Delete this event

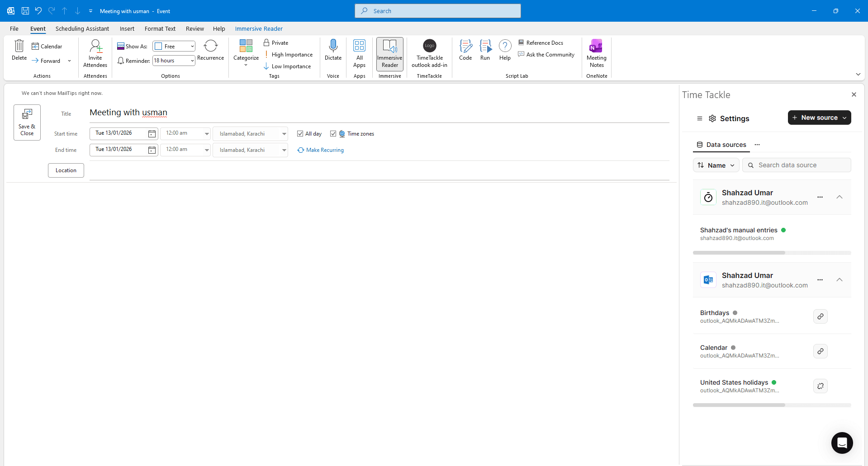[x=19, y=50]
